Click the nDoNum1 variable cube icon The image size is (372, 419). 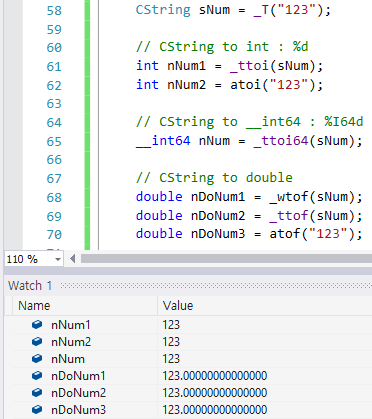click(37, 376)
